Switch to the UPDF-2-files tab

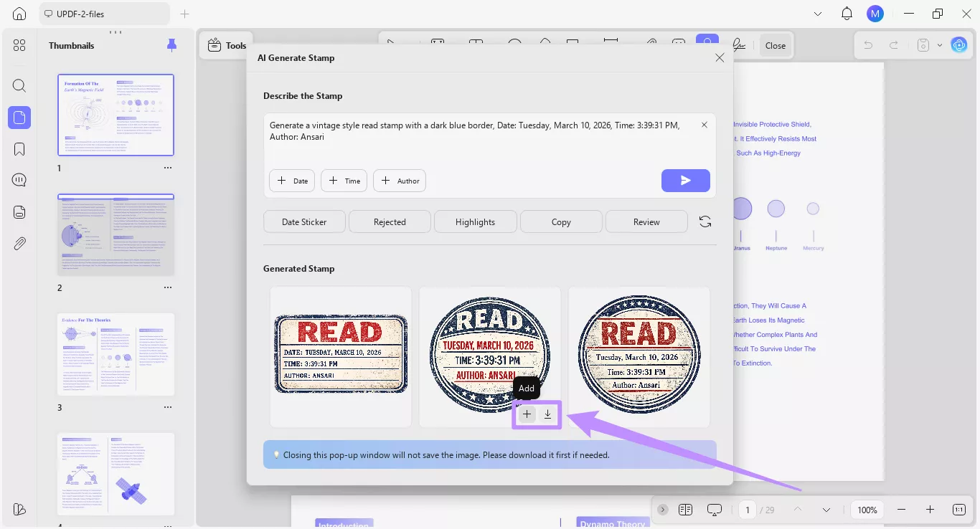(x=104, y=13)
